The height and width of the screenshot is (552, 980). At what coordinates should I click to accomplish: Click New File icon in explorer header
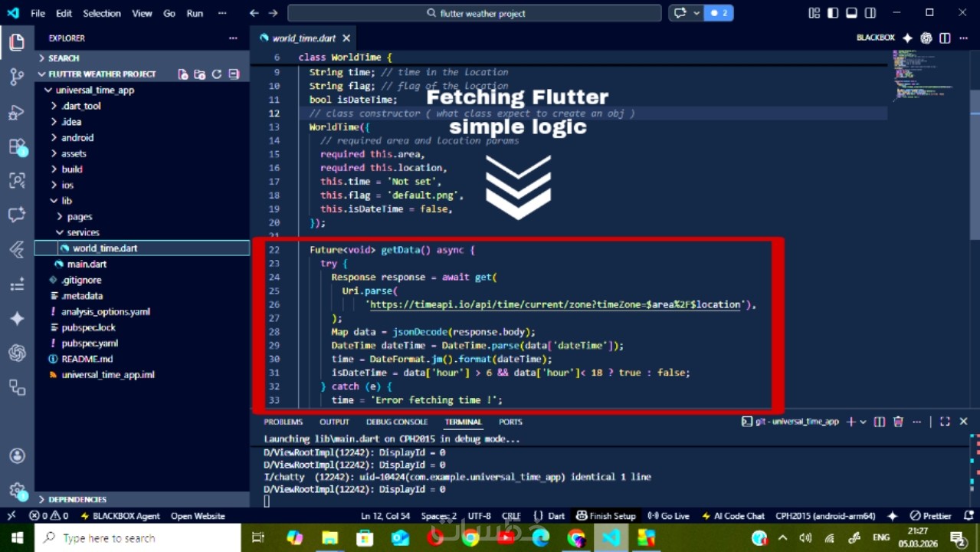coord(183,74)
